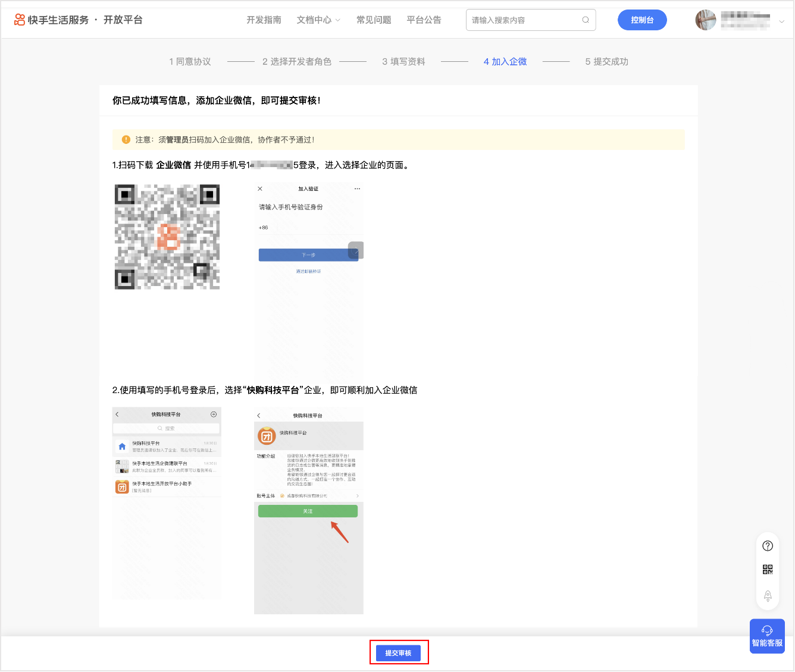Open the help question mark icon
The image size is (795, 672).
point(768,546)
